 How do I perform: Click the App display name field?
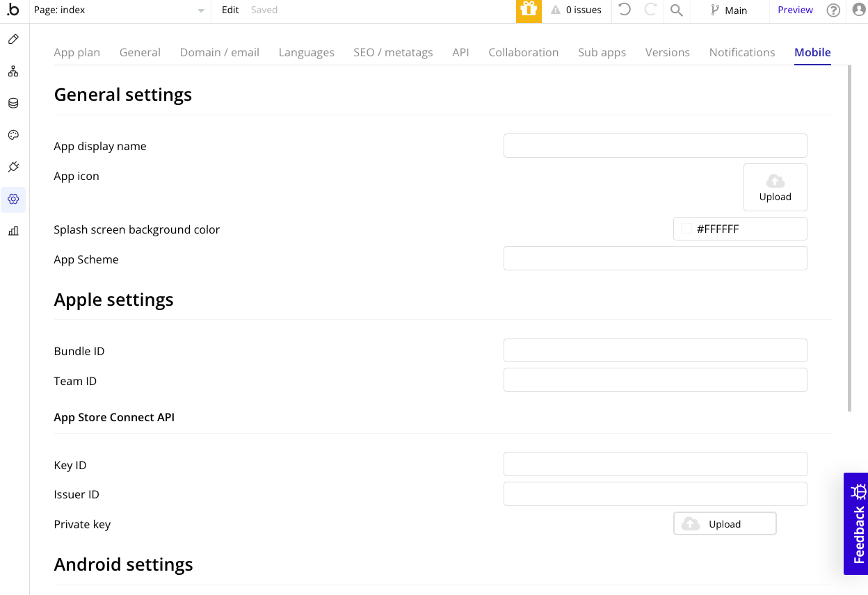(655, 146)
